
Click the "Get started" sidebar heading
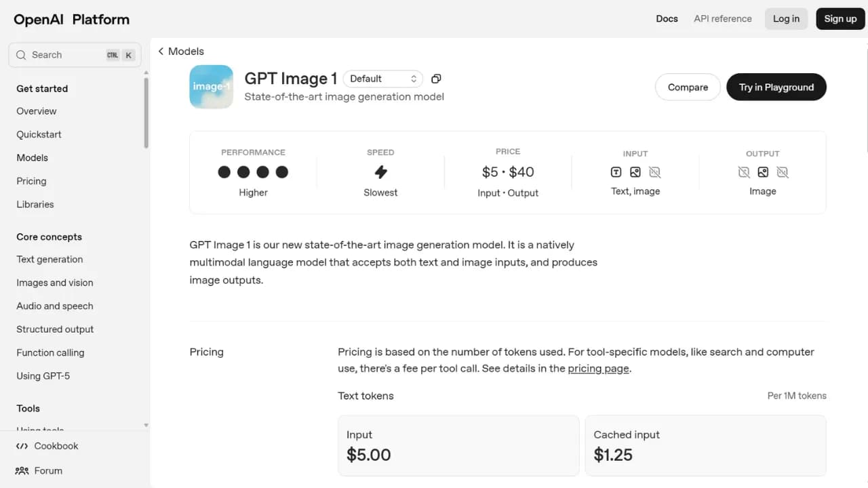pos(42,88)
